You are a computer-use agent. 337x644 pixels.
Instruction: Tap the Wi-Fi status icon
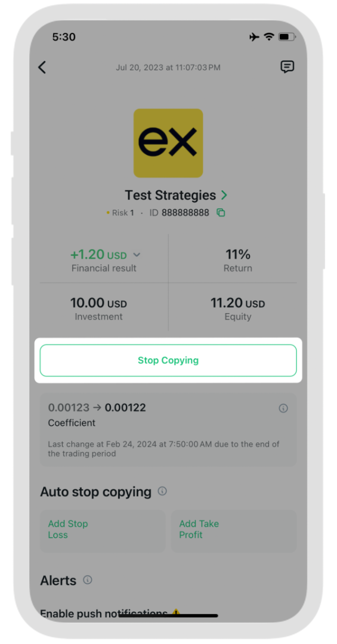[x=269, y=37]
